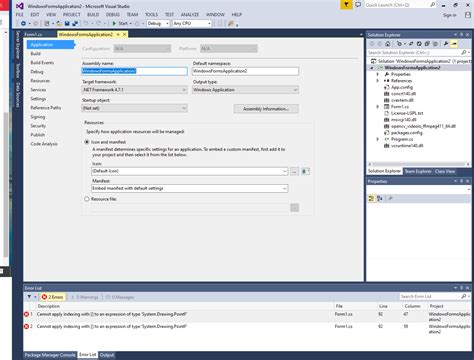Click Property Pages wrench in Properties panel
Image resolution: width=474 pixels, height=360 pixels.
(390, 198)
